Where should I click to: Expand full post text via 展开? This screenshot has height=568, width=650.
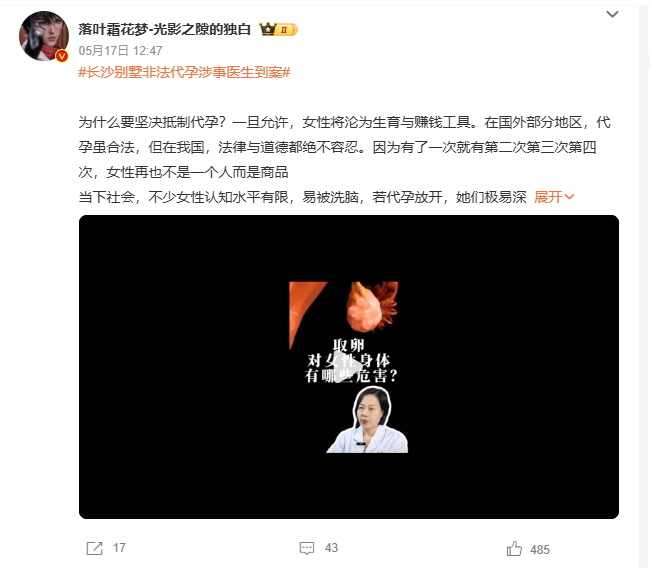[548, 197]
